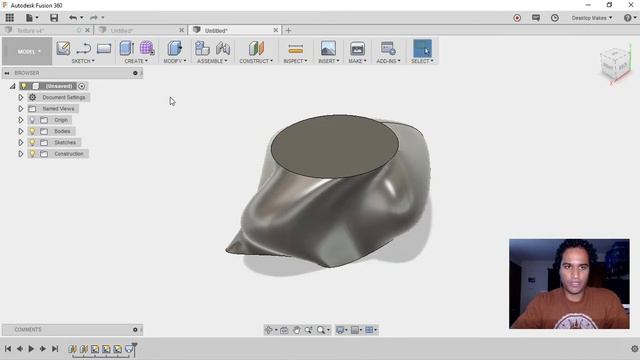Screen dimensions: 640x360
Task: Open the Display Settings monitor icon
Action: [340, 330]
